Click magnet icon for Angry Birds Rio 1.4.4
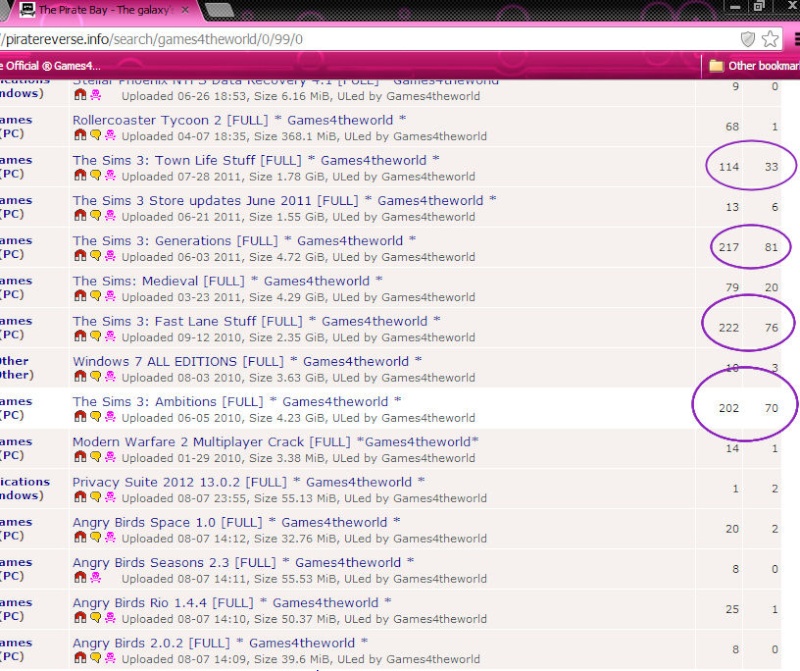 [x=80, y=618]
